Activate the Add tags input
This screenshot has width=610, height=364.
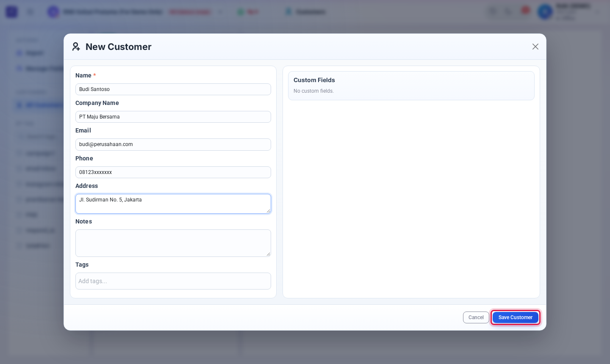[173, 281]
